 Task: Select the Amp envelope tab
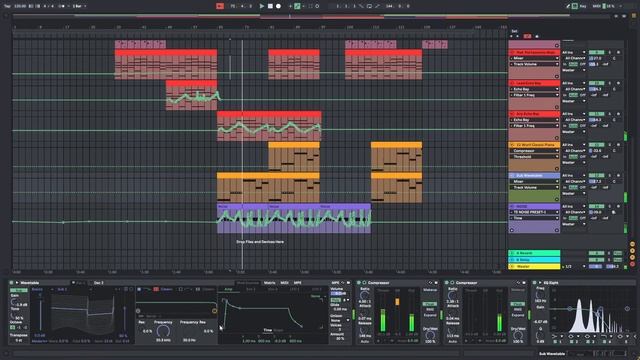pos(229,289)
